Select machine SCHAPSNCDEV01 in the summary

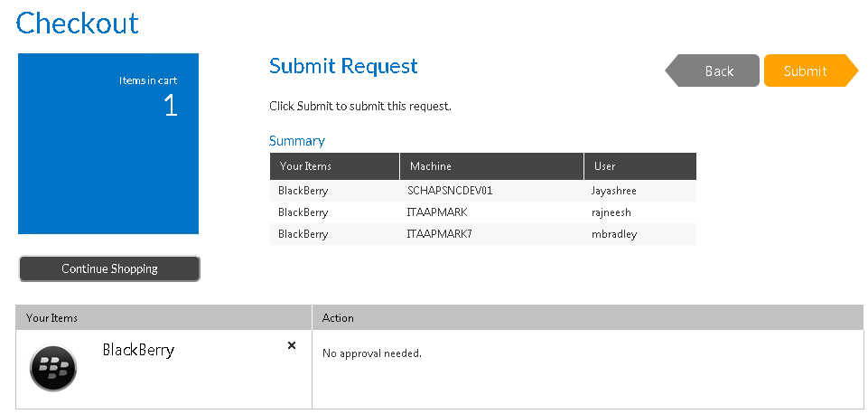point(450,191)
